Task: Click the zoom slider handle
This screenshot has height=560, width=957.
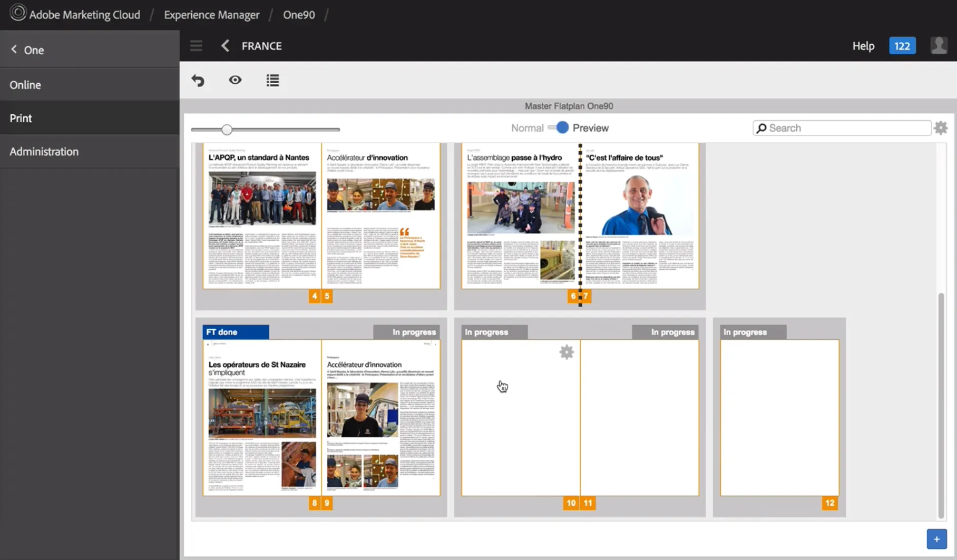Action: (x=227, y=130)
